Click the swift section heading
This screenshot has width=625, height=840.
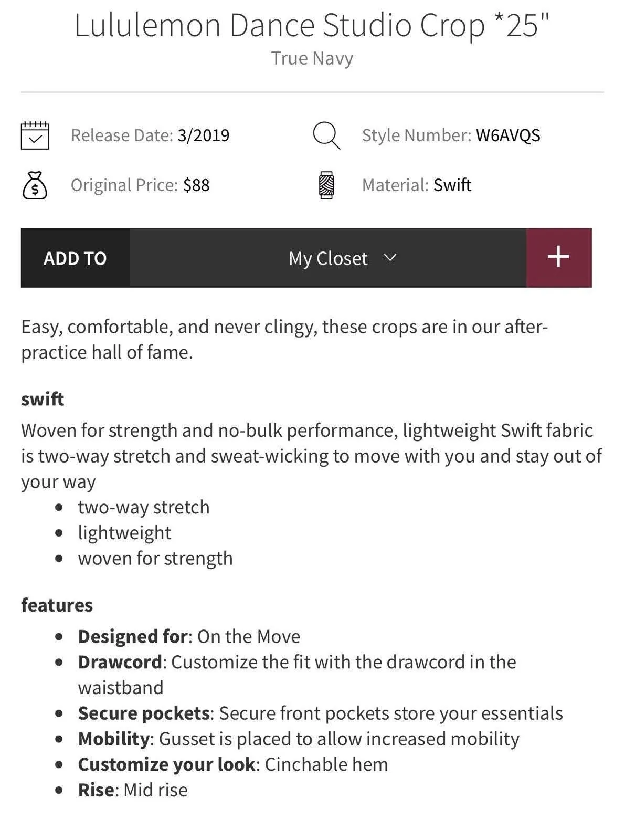tap(43, 399)
